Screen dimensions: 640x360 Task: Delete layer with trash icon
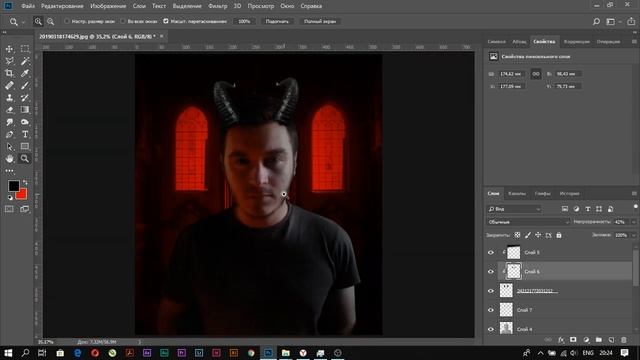pos(624,340)
